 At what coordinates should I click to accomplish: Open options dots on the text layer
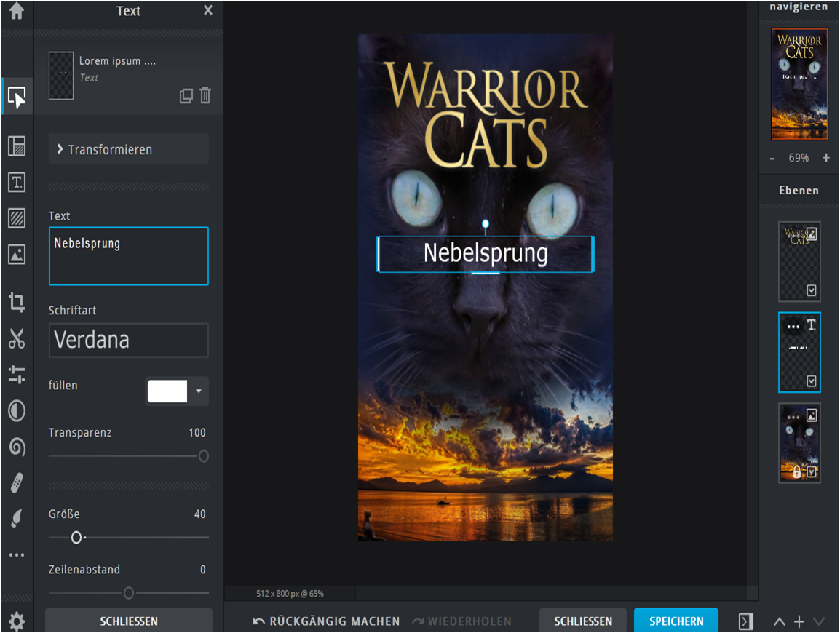pos(793,326)
